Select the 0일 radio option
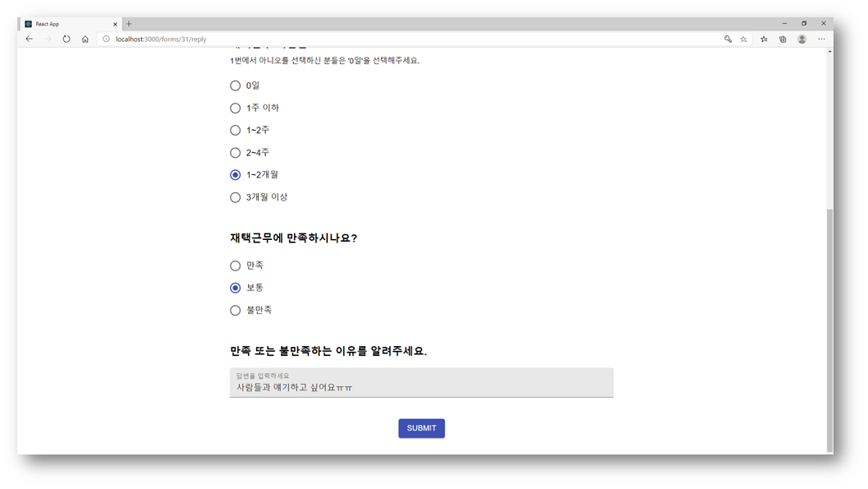The image size is (868, 489). click(235, 85)
